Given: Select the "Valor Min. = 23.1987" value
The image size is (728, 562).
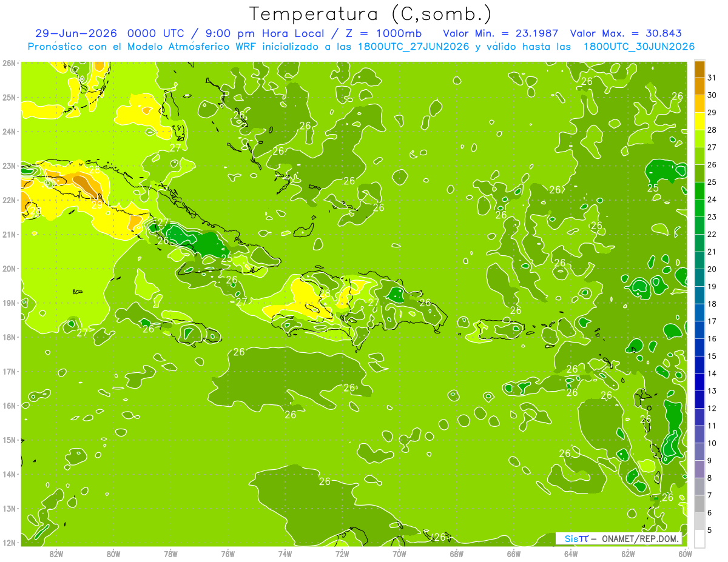Looking at the screenshot, I should point(501,33).
